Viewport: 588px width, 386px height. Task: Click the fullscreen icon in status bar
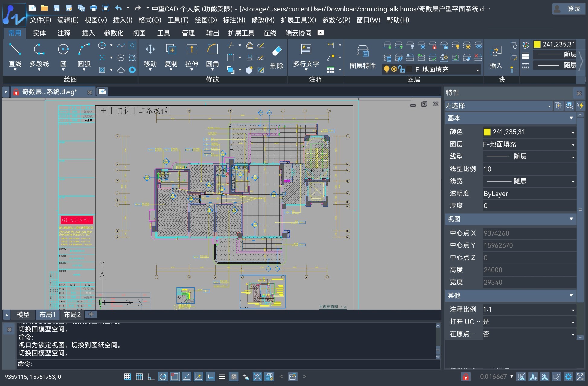click(580, 377)
